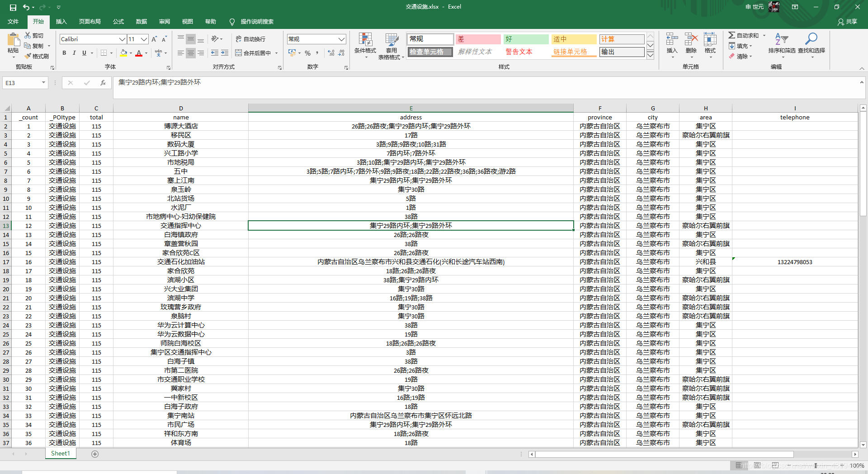Toggle top vertical alignment

181,39
